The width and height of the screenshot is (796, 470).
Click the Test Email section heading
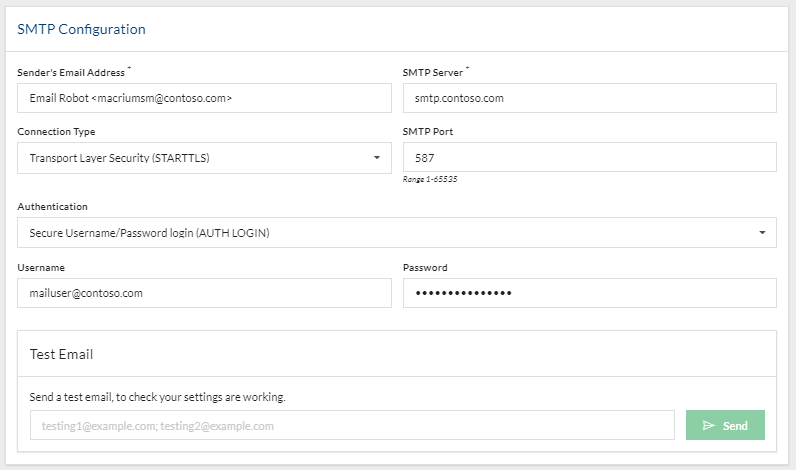(62, 354)
